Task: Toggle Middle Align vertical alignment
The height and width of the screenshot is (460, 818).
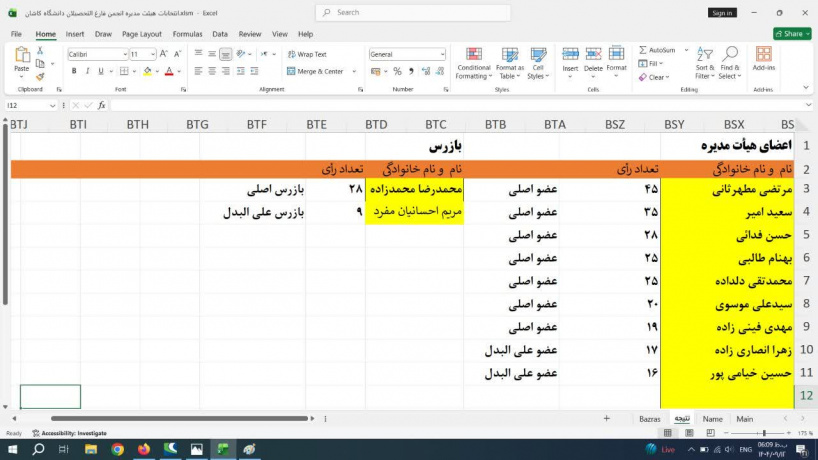Action: tap(212, 54)
